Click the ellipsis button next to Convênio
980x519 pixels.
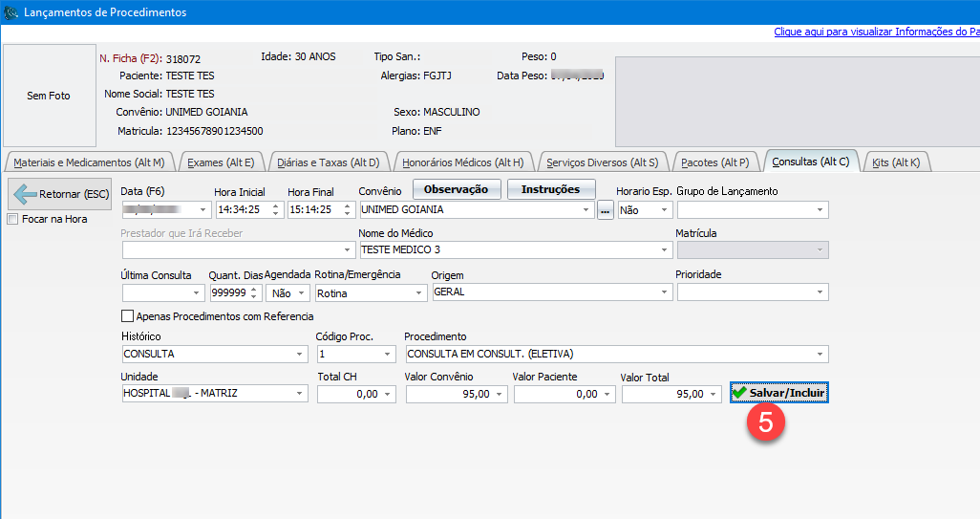coord(605,210)
